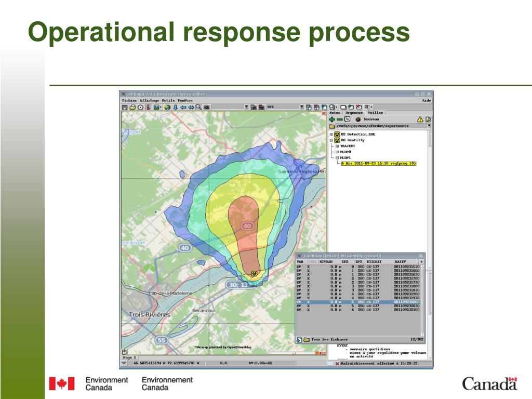Switch to the Veilles tab
Viewport: 532px width, 399px height.
pyautogui.click(x=375, y=113)
